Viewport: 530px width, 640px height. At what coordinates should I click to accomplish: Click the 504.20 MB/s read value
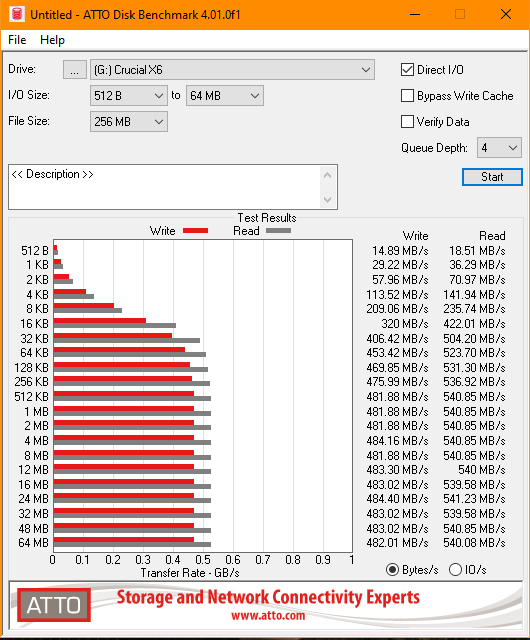(474, 339)
